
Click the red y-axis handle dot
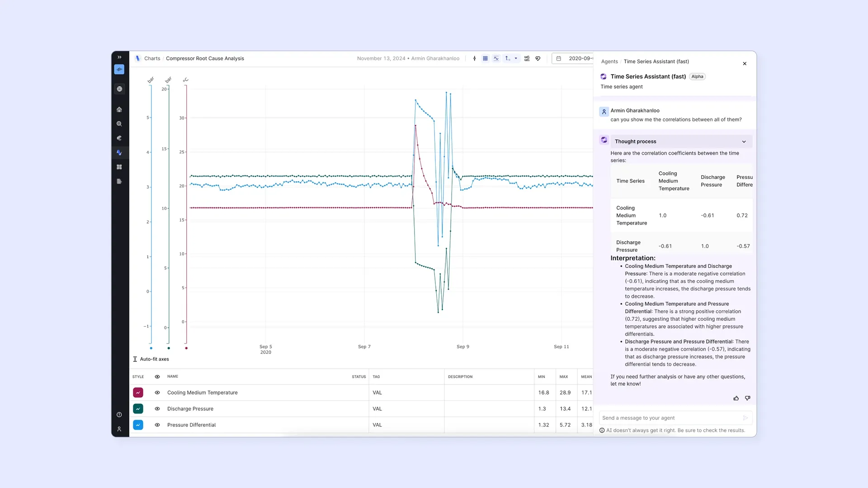tap(186, 348)
